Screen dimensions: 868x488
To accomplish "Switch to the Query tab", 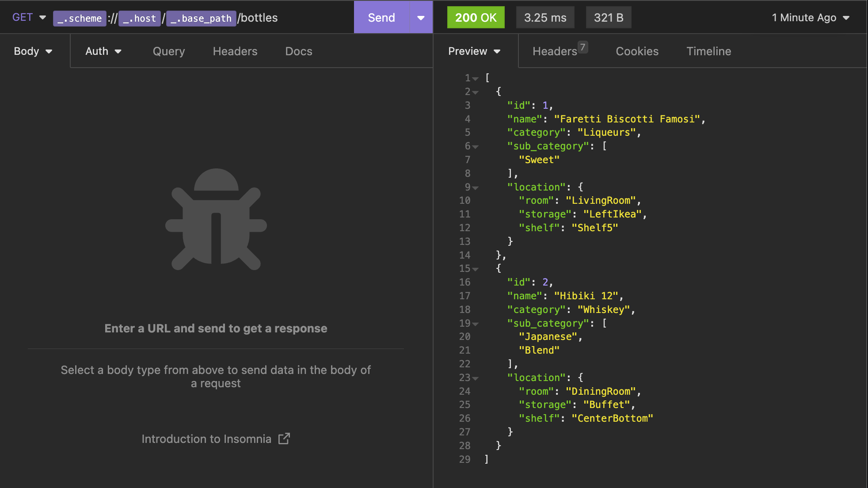I will pos(169,51).
